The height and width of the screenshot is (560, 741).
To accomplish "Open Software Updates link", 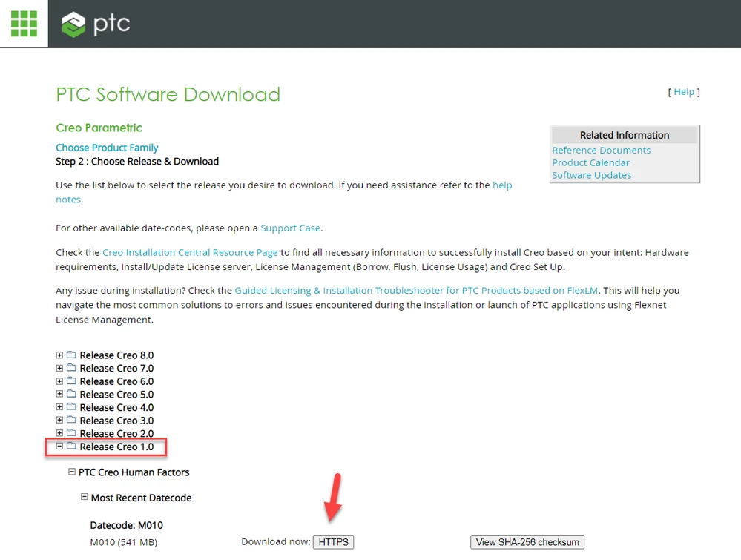I will pos(592,175).
